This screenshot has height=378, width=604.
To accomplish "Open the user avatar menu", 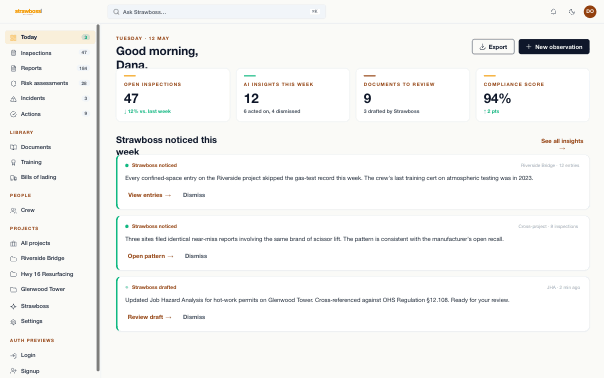I will (x=590, y=12).
